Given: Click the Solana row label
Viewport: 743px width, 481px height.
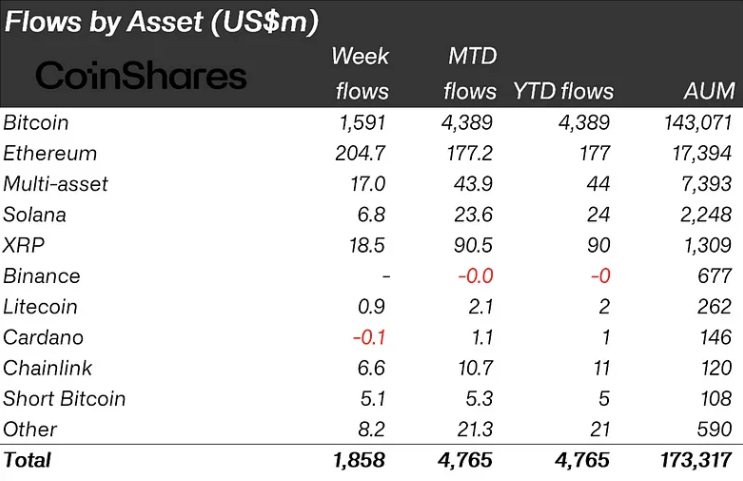Looking at the screenshot, I should click(x=34, y=215).
